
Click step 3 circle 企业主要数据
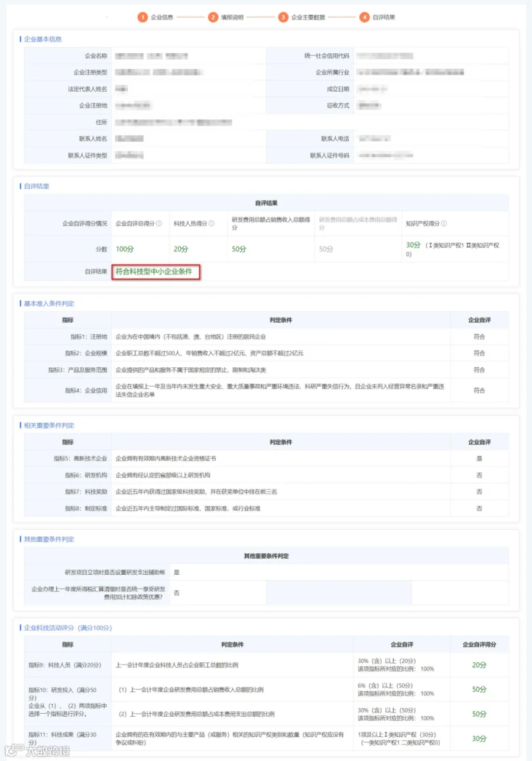pos(283,17)
